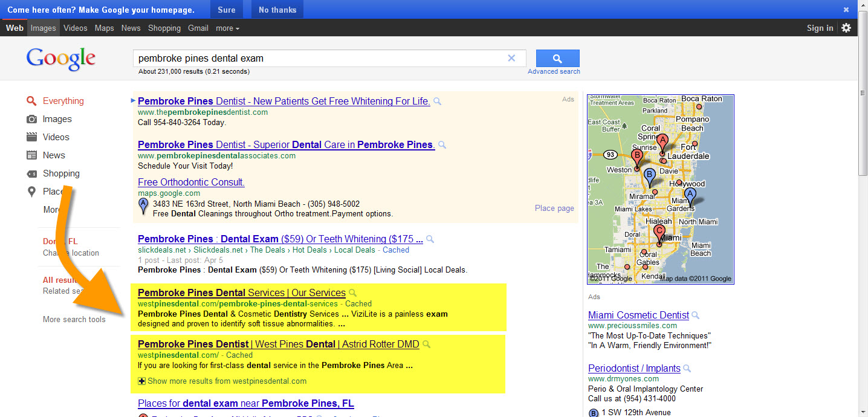Select the Videos film icon in the sidebar
The image size is (868, 417).
pyautogui.click(x=32, y=137)
